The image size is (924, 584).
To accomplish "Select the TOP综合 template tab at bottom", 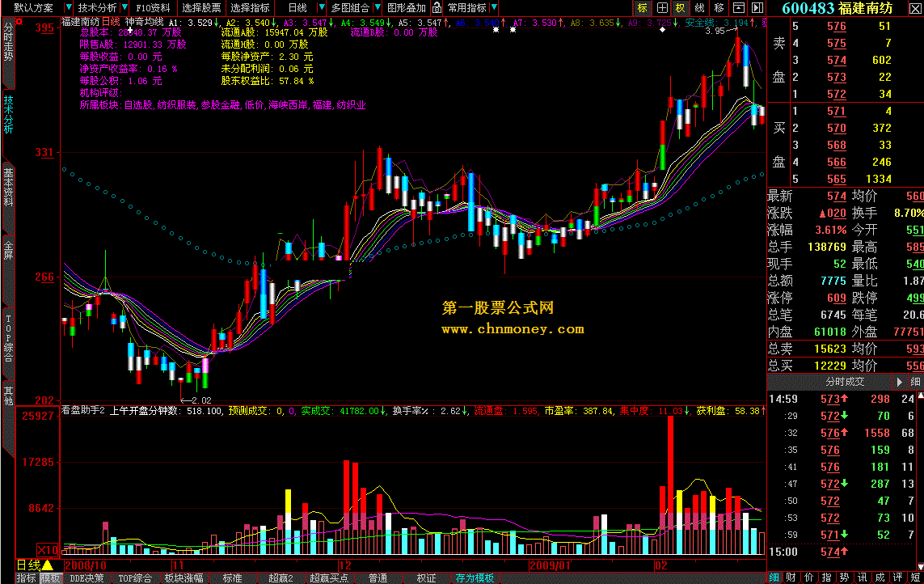I will click(135, 578).
